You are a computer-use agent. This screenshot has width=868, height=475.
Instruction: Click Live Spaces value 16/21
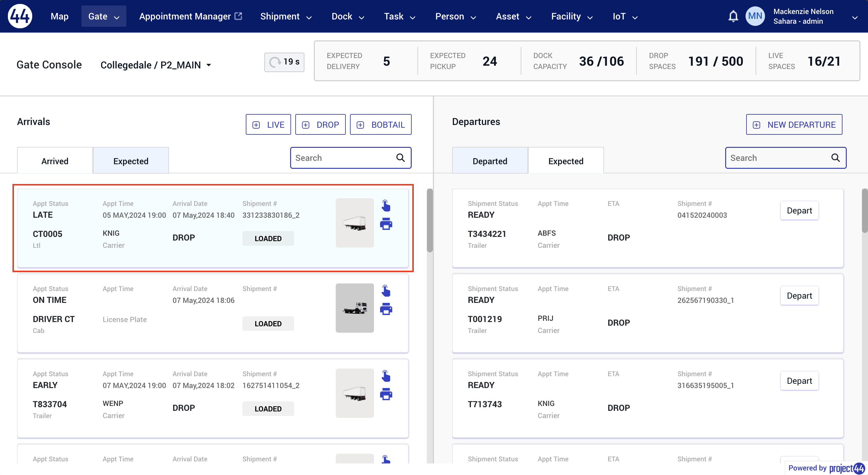pyautogui.click(x=824, y=61)
